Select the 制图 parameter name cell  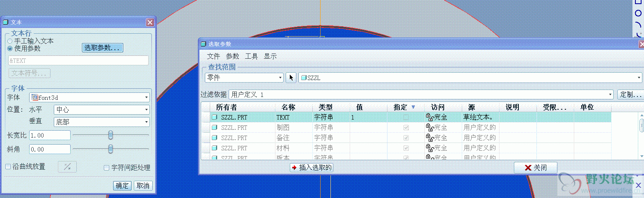(x=294, y=127)
